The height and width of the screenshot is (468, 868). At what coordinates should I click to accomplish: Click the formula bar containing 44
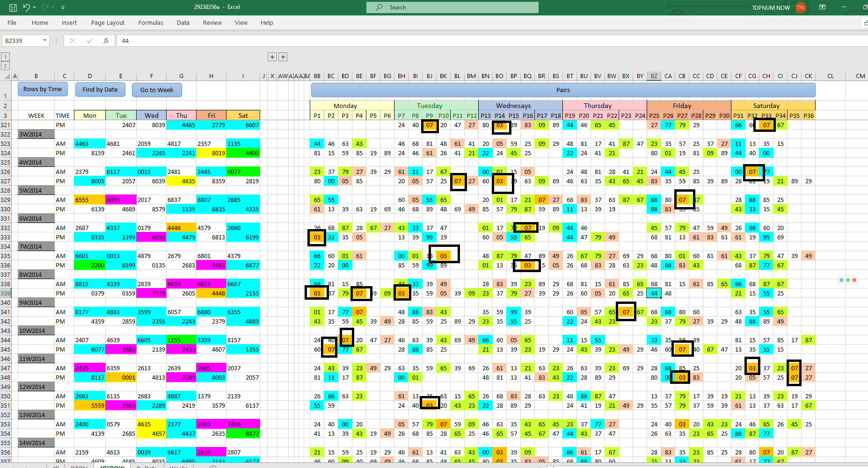click(x=491, y=41)
